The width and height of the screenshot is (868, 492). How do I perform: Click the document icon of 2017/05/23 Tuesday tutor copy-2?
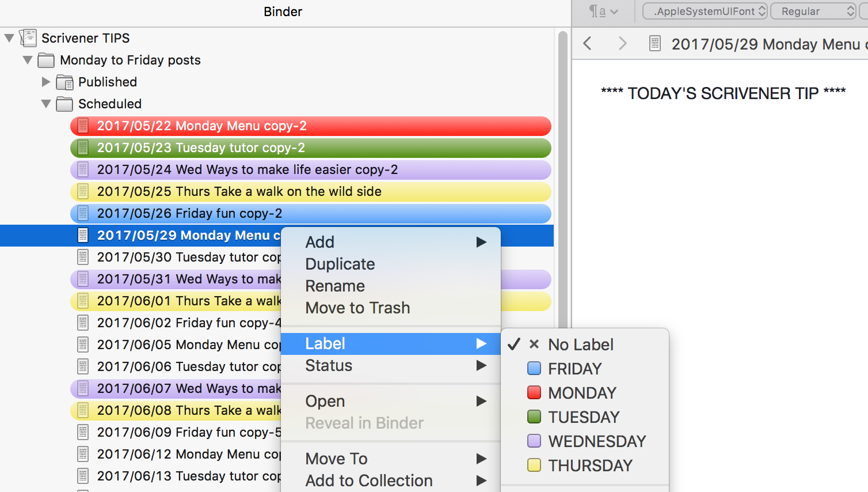click(x=83, y=147)
